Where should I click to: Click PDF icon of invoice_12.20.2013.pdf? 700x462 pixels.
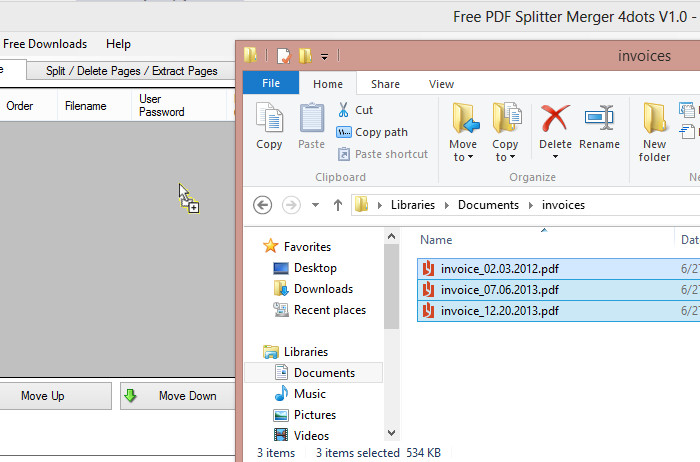[428, 311]
